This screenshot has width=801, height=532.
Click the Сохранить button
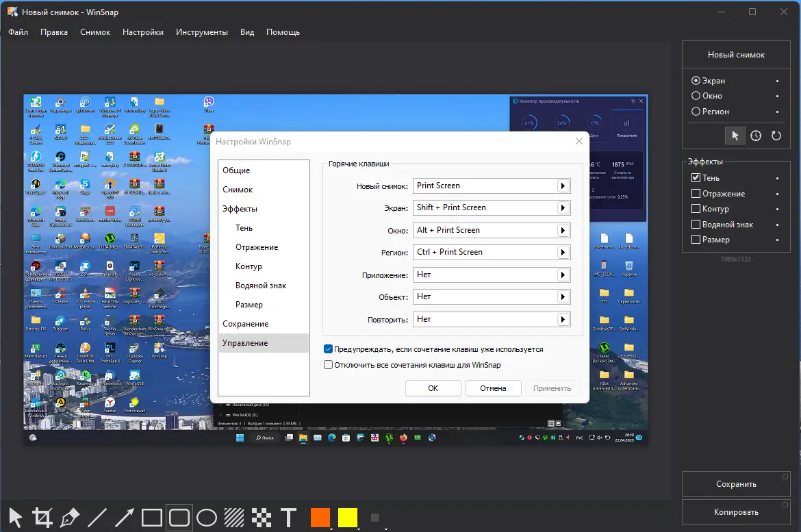click(x=736, y=484)
